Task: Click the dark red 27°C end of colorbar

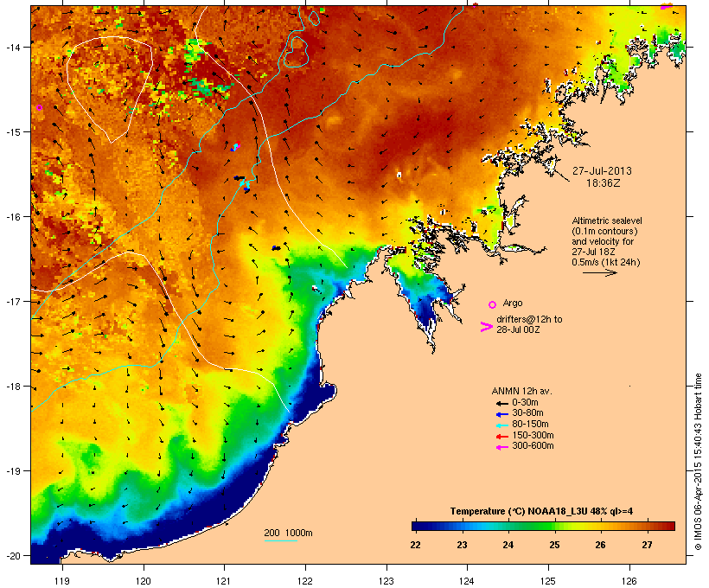Action: tap(669, 526)
